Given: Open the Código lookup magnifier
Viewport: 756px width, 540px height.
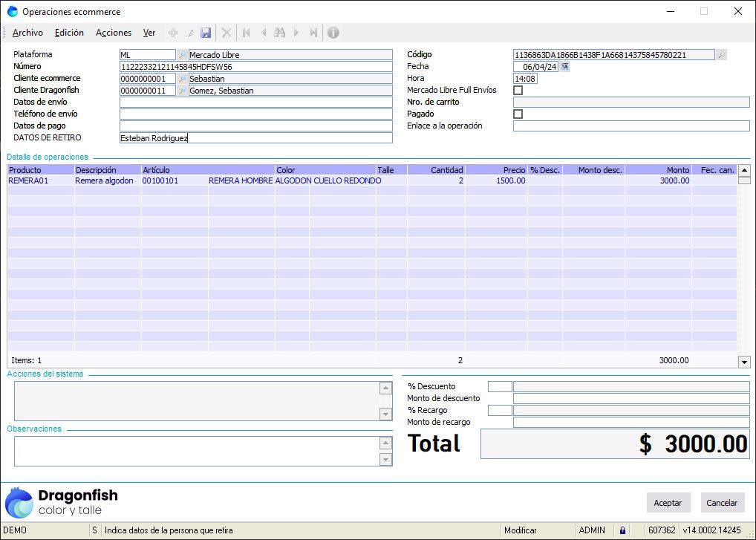Looking at the screenshot, I should [x=721, y=55].
